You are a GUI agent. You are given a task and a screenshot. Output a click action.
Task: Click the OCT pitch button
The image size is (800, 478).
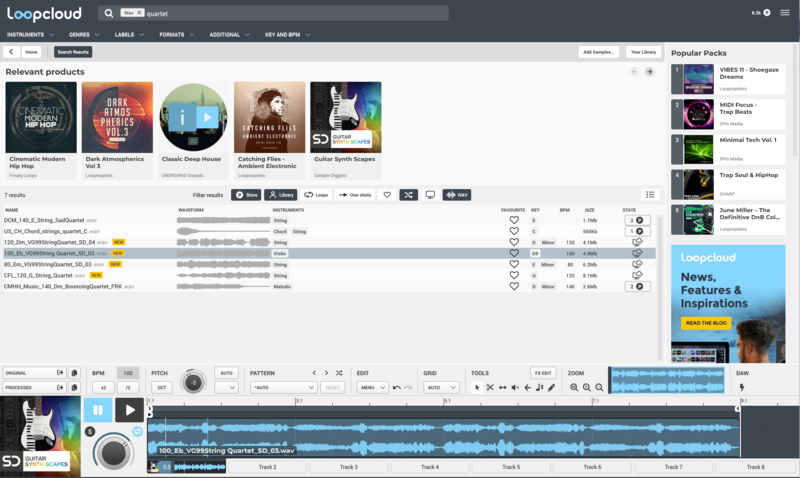[162, 388]
